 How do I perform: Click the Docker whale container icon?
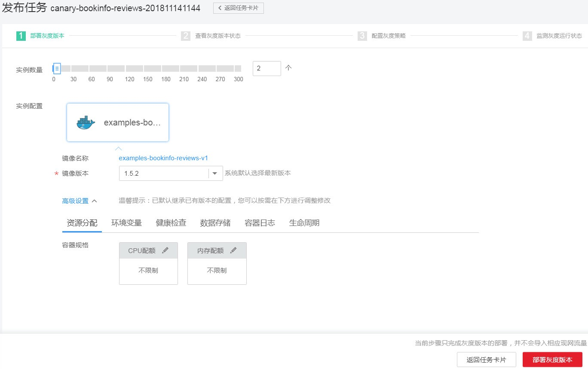[x=85, y=122]
